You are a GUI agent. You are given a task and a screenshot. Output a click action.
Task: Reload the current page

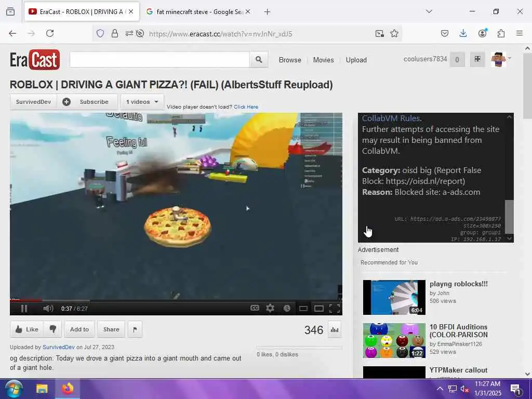[50, 33]
